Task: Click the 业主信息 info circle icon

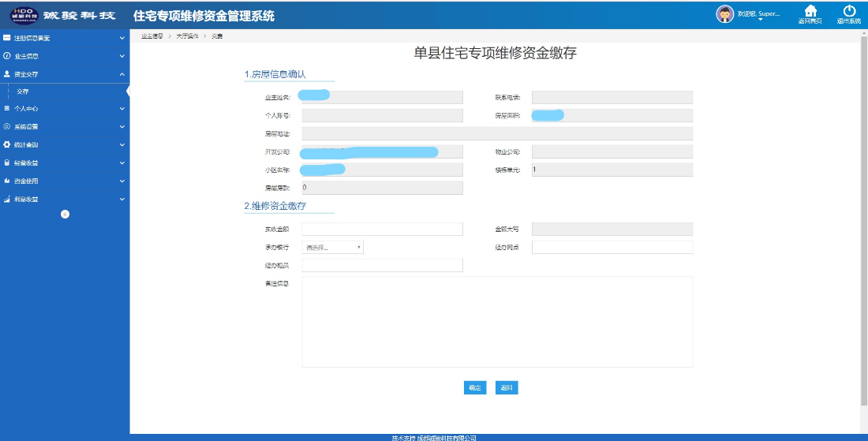Action: click(x=6, y=56)
